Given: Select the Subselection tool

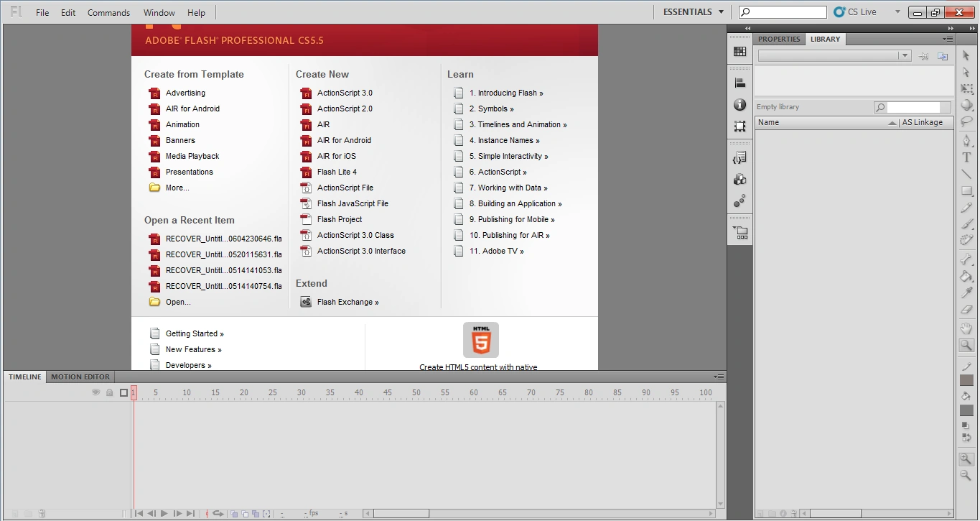Looking at the screenshot, I should [x=966, y=72].
